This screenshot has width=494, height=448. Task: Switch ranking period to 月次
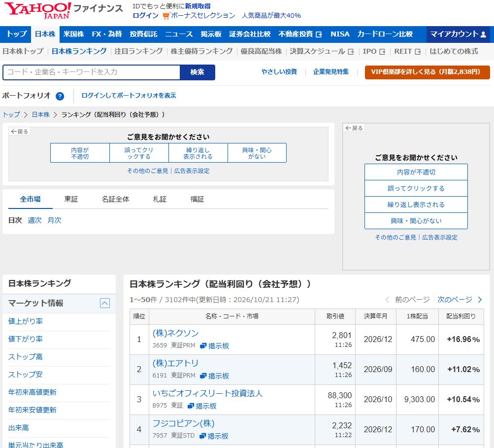pyautogui.click(x=54, y=220)
